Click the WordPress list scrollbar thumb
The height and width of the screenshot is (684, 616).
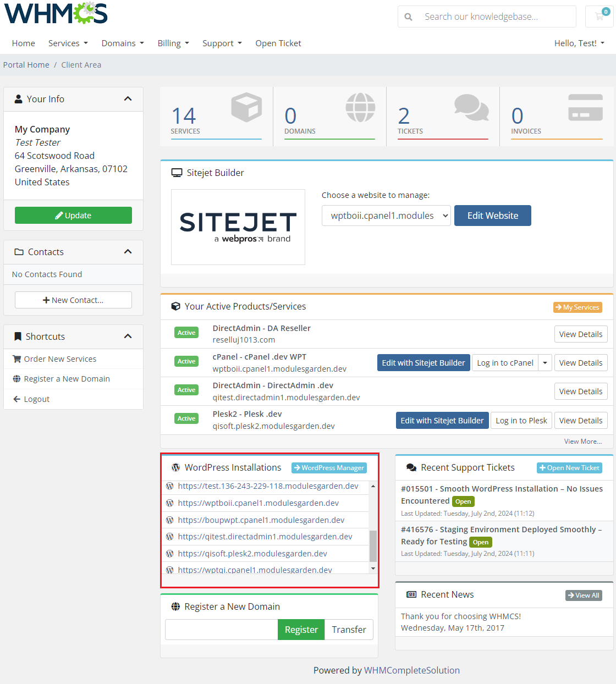(x=373, y=546)
